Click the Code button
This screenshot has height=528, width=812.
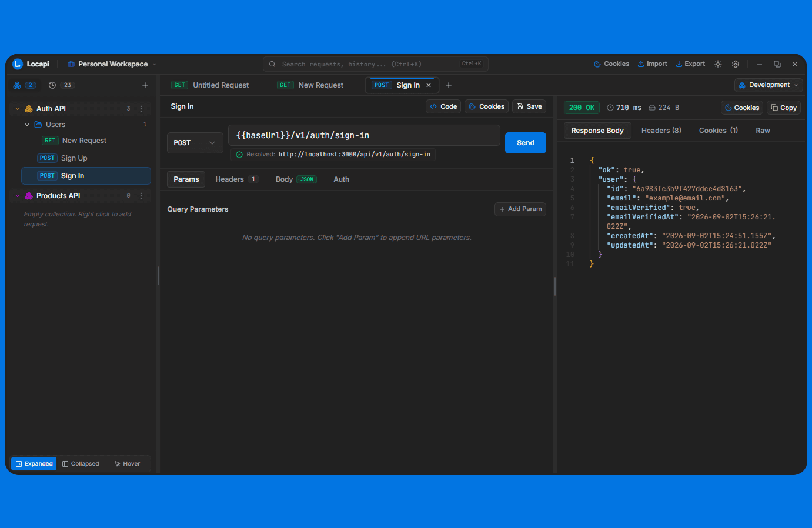(x=443, y=106)
